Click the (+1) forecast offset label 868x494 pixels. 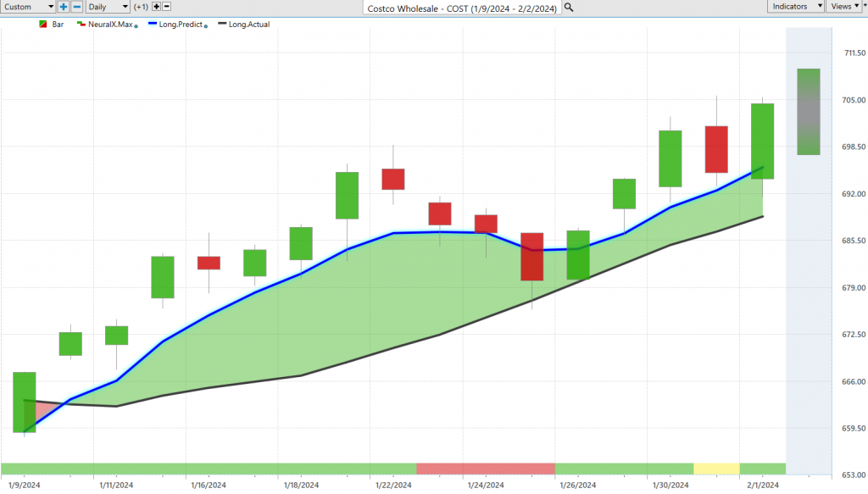(x=141, y=7)
